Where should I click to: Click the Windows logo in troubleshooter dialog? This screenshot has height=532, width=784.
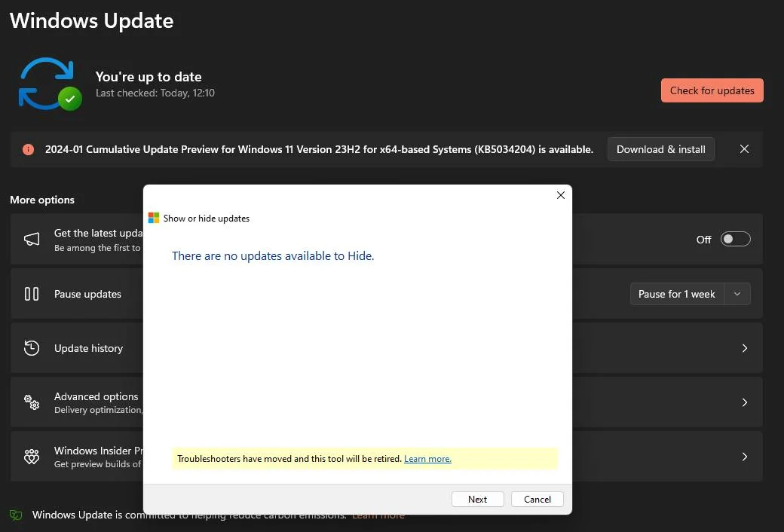pyautogui.click(x=154, y=218)
